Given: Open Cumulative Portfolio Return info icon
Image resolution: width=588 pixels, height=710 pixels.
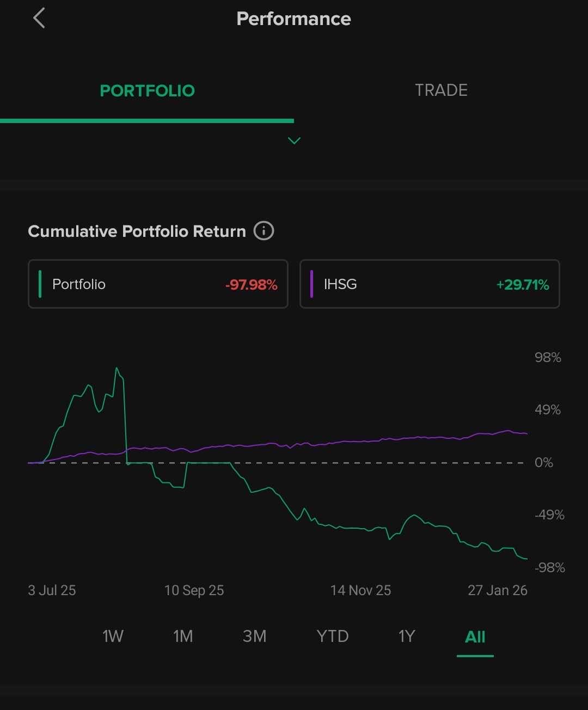Looking at the screenshot, I should point(264,231).
